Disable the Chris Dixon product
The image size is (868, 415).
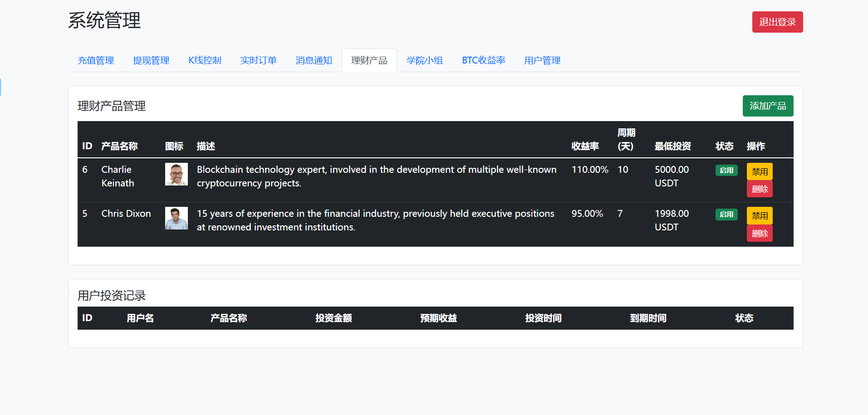click(759, 215)
